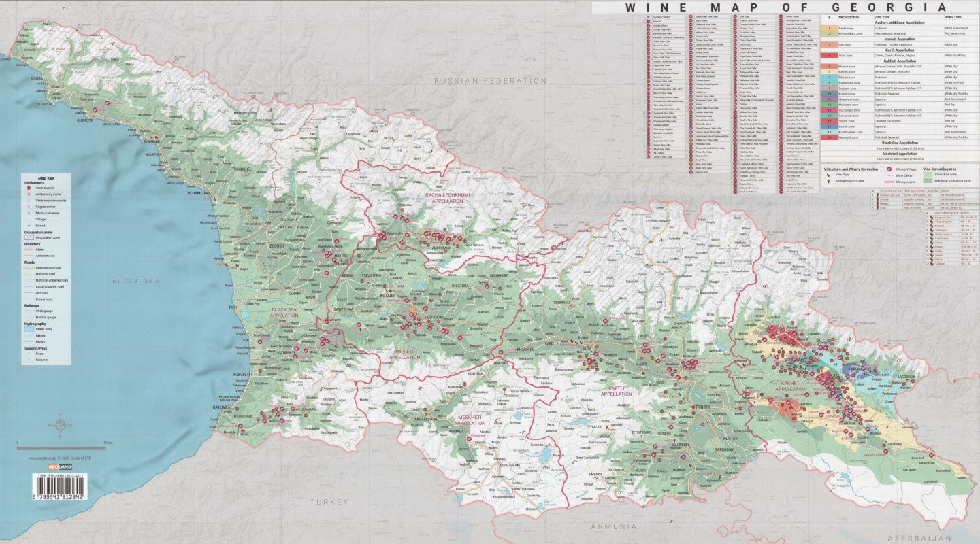
Task: Toggle the Viticulture zone green legend entry
Action: click(x=928, y=175)
